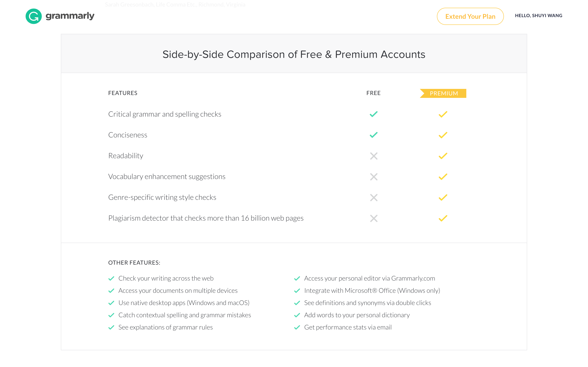This screenshot has width=588, height=367.
Task: Click the X icon for Plagiarism detector Free
Action: (x=374, y=218)
